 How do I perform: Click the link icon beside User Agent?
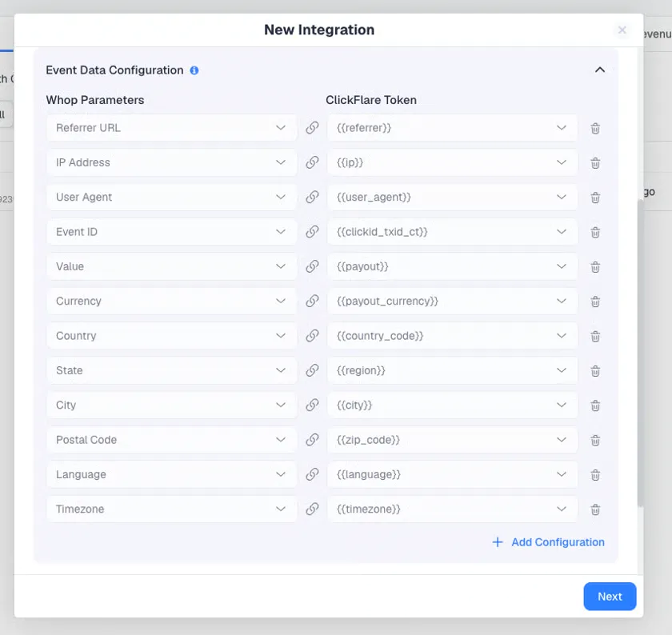(x=312, y=197)
